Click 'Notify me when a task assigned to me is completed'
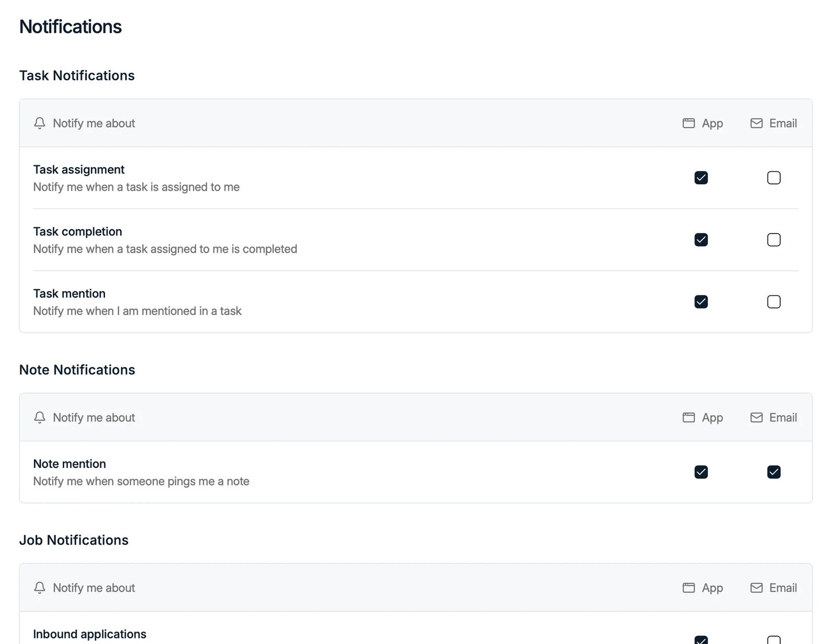Viewport: 836px width, 644px height. 165,249
